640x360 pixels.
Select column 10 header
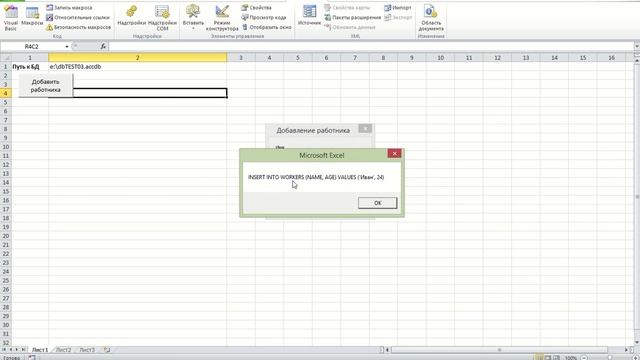pyautogui.click(x=440, y=58)
